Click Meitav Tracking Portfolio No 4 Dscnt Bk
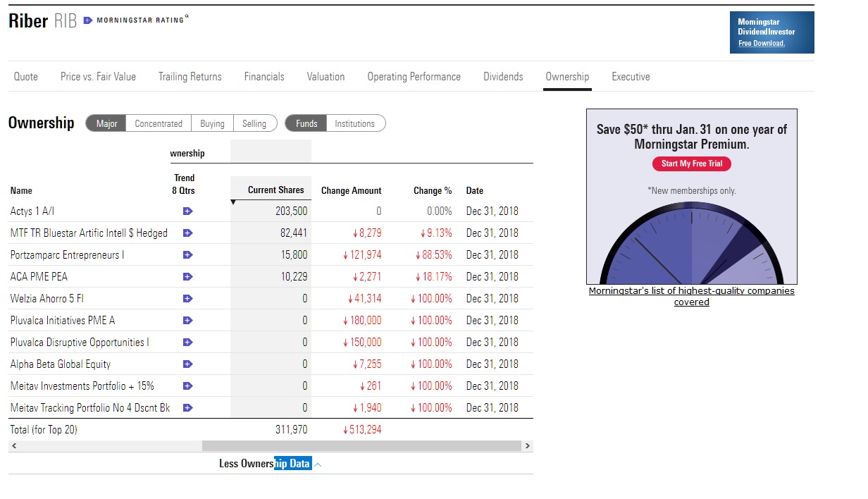This screenshot has width=868, height=499. [90, 407]
